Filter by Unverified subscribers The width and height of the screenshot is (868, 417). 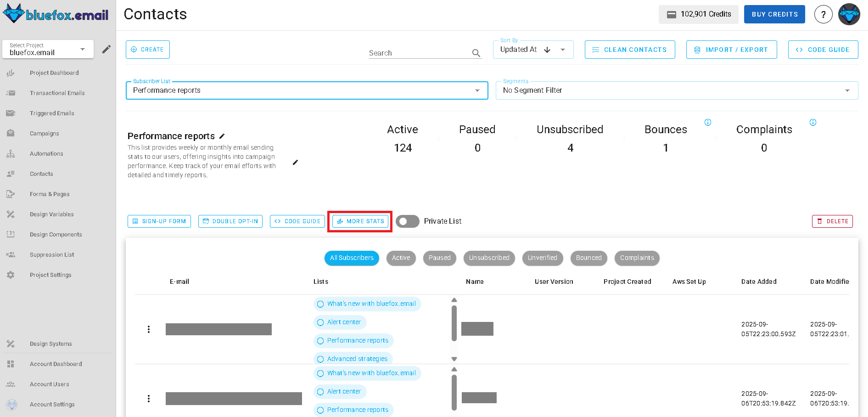543,258
